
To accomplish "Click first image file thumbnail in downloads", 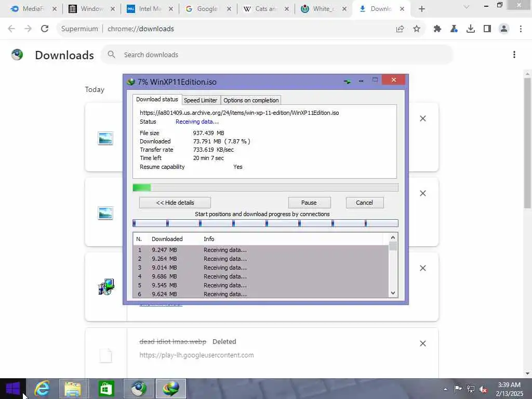I will [x=105, y=138].
